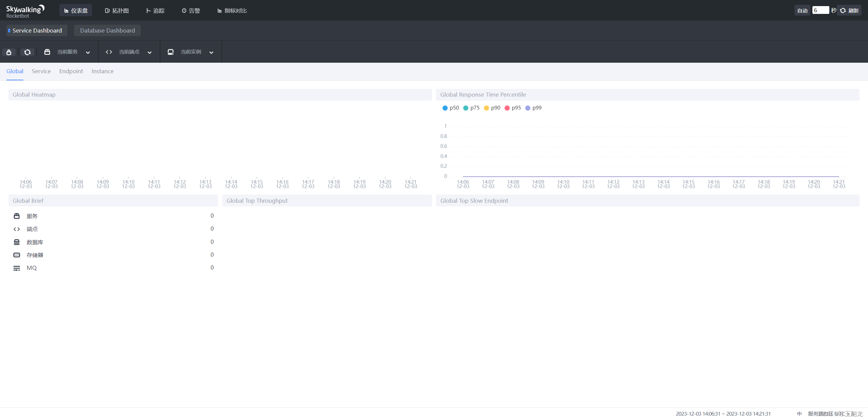Click the 数据库 database icon

(x=17, y=242)
